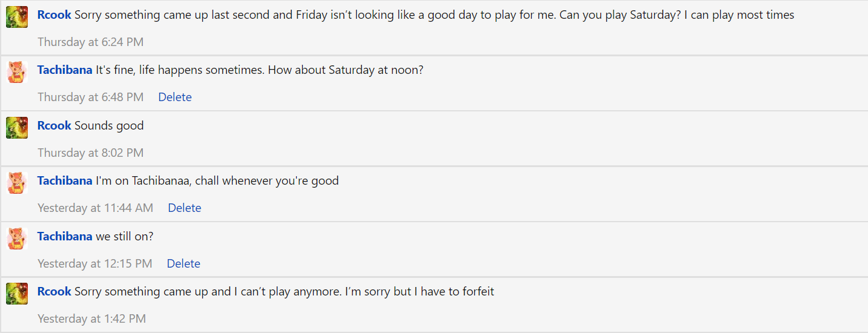Delete the Yesterday 11:44 AM message
868x333 pixels.
(x=185, y=208)
